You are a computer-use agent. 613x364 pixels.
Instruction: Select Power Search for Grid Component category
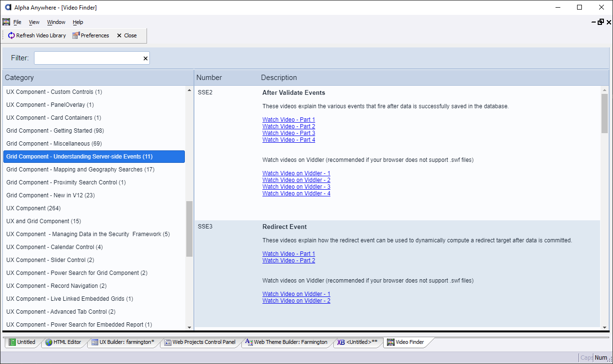click(94, 273)
